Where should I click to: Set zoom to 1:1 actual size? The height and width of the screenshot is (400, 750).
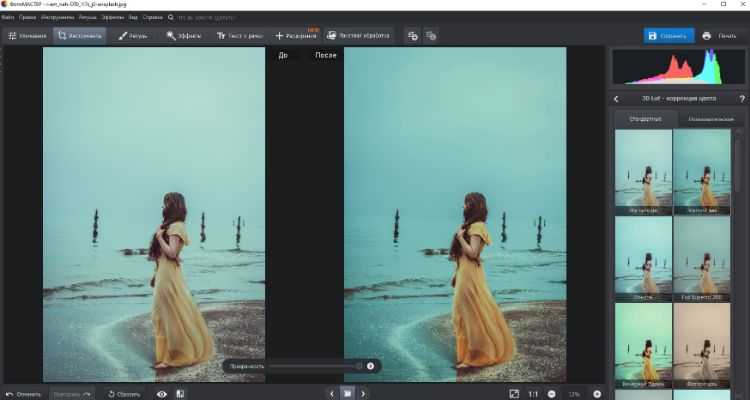click(533, 394)
